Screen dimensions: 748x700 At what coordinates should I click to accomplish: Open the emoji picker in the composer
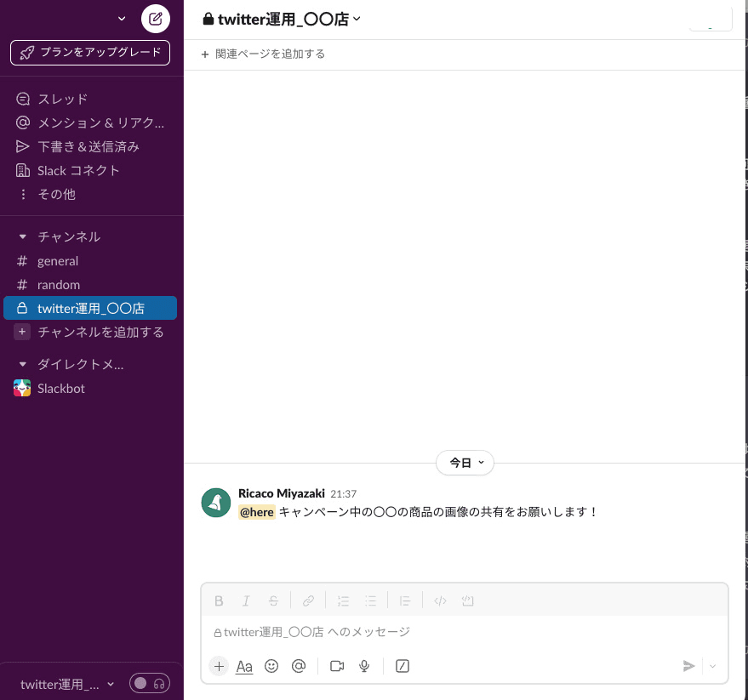pyautogui.click(x=271, y=666)
